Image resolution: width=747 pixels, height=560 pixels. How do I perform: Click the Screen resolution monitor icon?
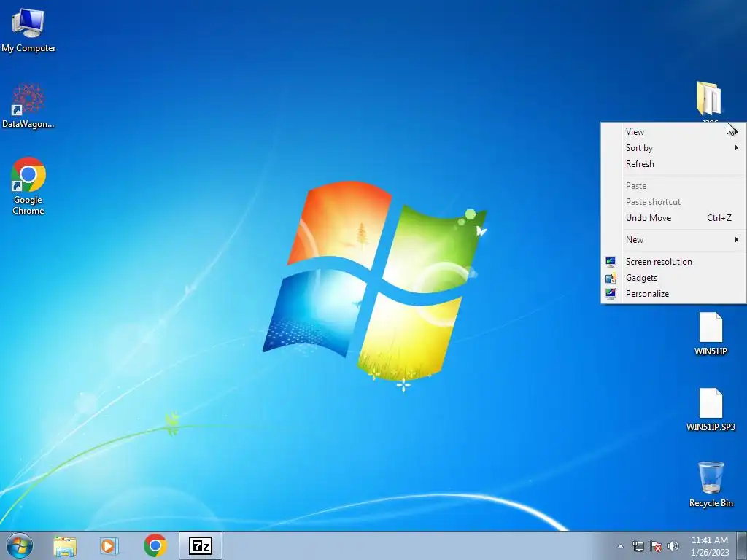[611, 262]
